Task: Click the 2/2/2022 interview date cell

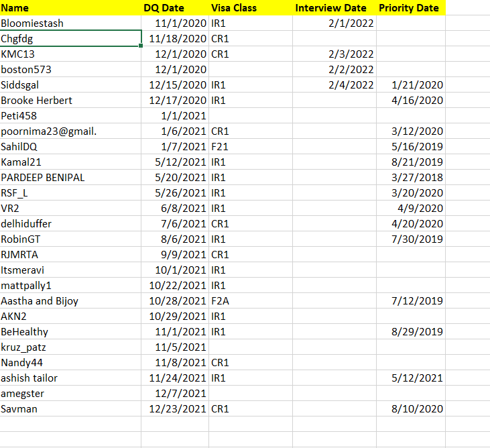Action: point(334,69)
